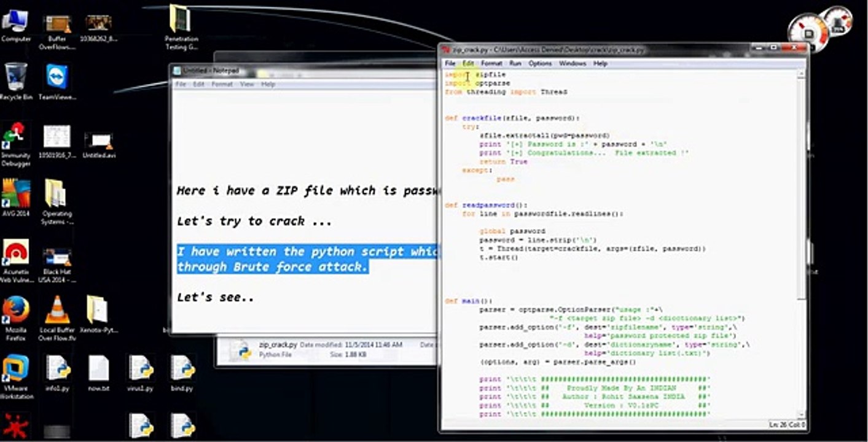The image size is (868, 442).
Task: Open Run menu in IDLE editor
Action: click(515, 63)
